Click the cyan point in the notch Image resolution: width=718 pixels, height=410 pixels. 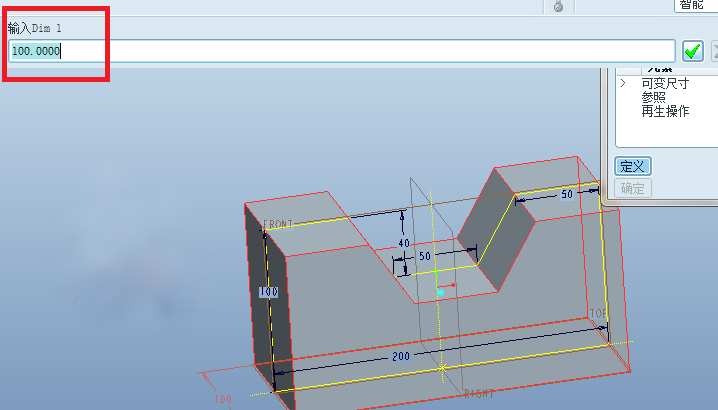(440, 292)
